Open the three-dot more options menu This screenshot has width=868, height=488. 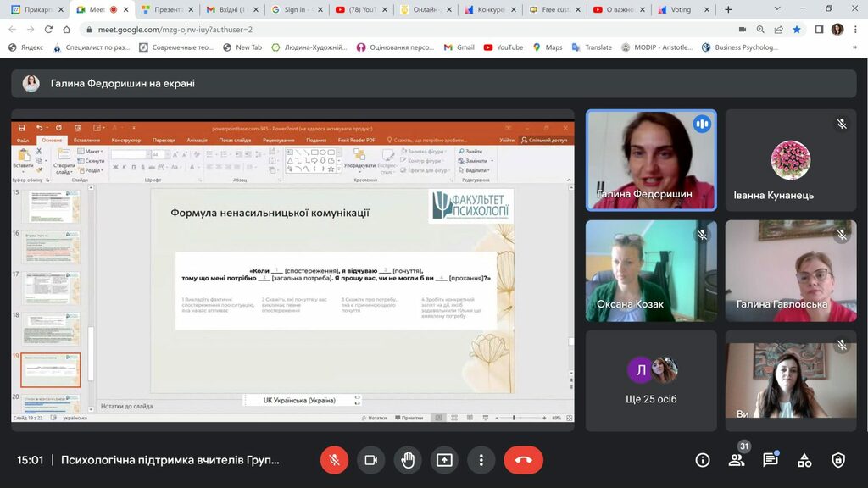[481, 460]
